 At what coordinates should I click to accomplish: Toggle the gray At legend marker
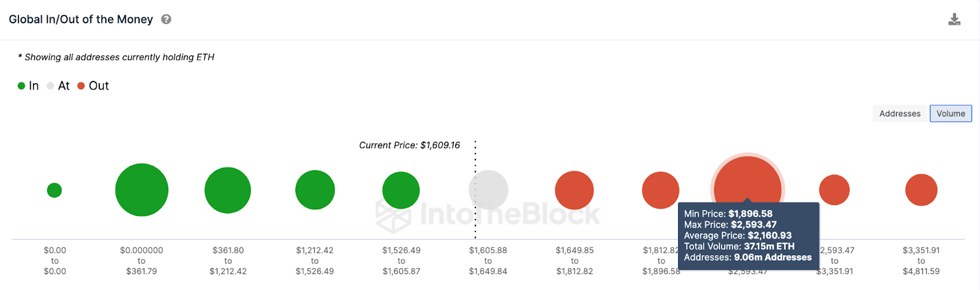[x=50, y=86]
